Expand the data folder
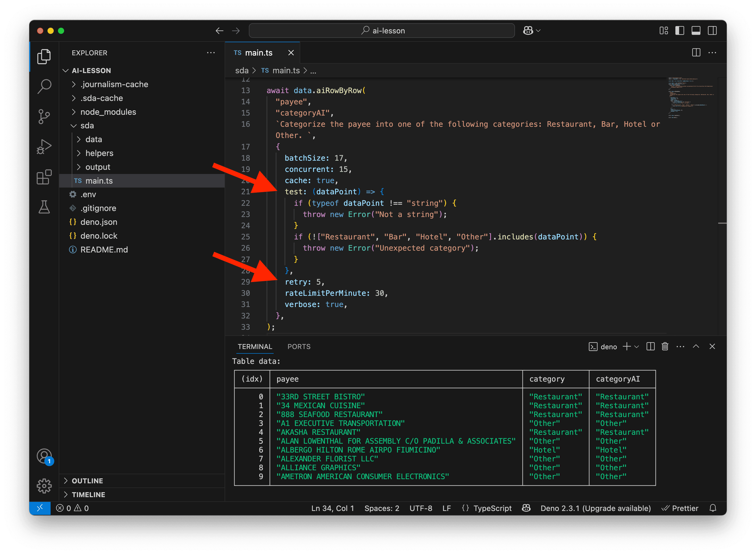Screen dimensions: 756x554 (x=142, y=139)
